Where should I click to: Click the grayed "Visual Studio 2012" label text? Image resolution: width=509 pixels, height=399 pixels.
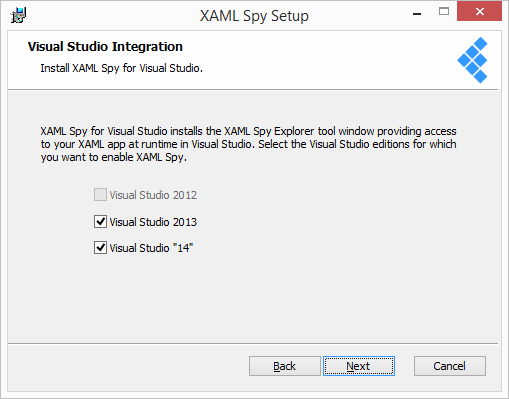click(153, 195)
